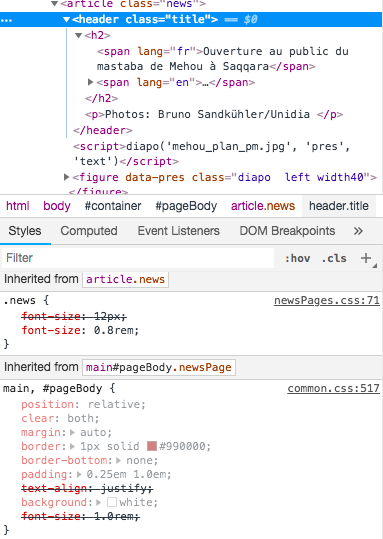Viewport: 383px width, 539px height.
Task: Edit the padding 0.25em 1.0em value
Action: 127,474
